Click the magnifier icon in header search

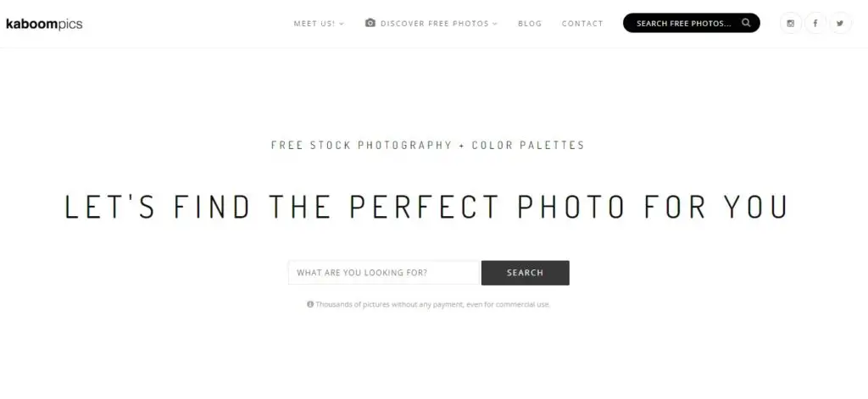(x=746, y=23)
